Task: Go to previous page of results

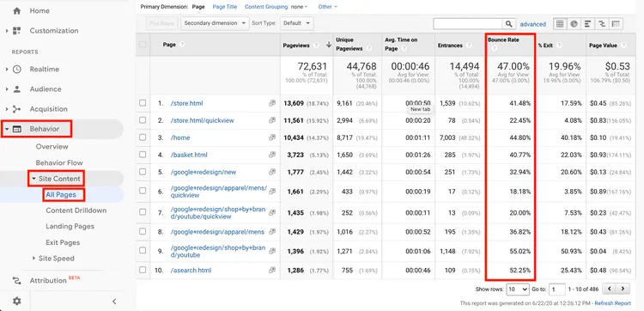Action: (x=610, y=290)
